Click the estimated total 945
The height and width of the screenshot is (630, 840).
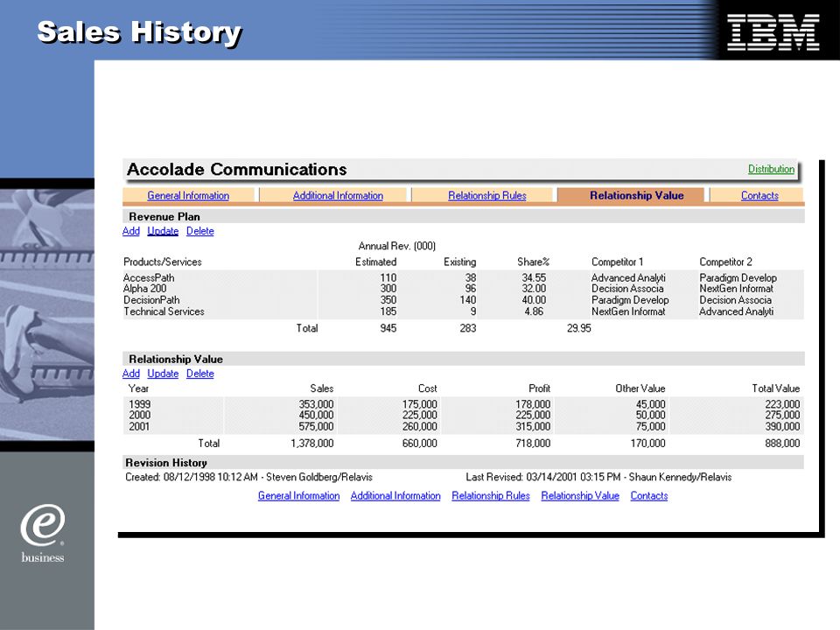[x=388, y=328]
